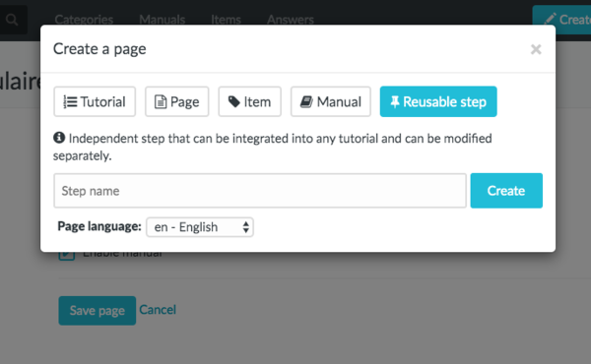
Task: Open the Categories menu in background page
Action: [x=84, y=19]
